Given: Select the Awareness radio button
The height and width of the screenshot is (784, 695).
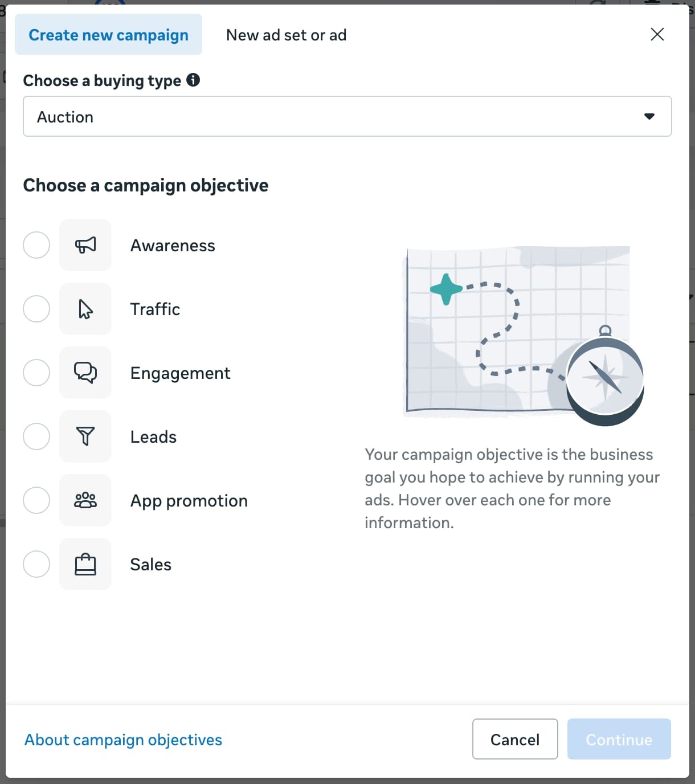Looking at the screenshot, I should pyautogui.click(x=36, y=245).
